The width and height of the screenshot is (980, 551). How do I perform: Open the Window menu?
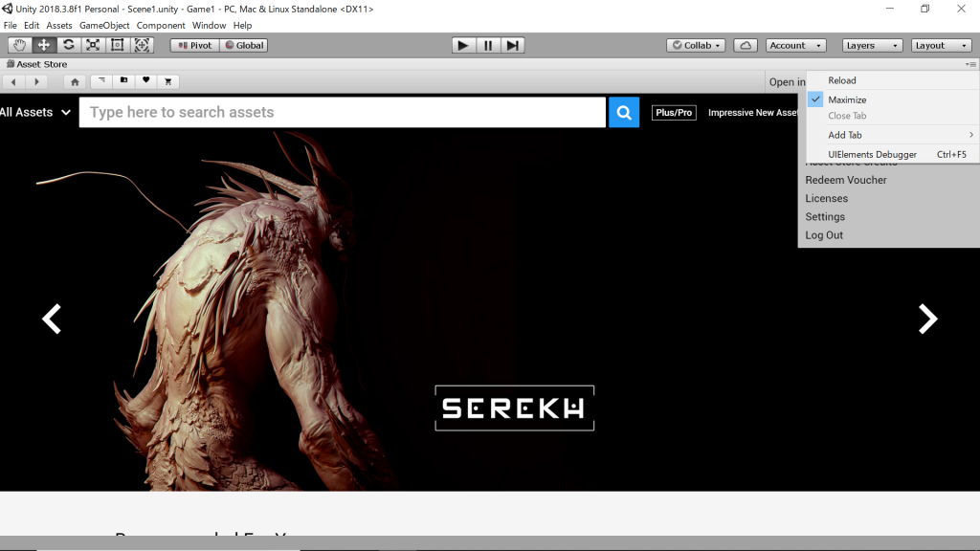pos(209,26)
